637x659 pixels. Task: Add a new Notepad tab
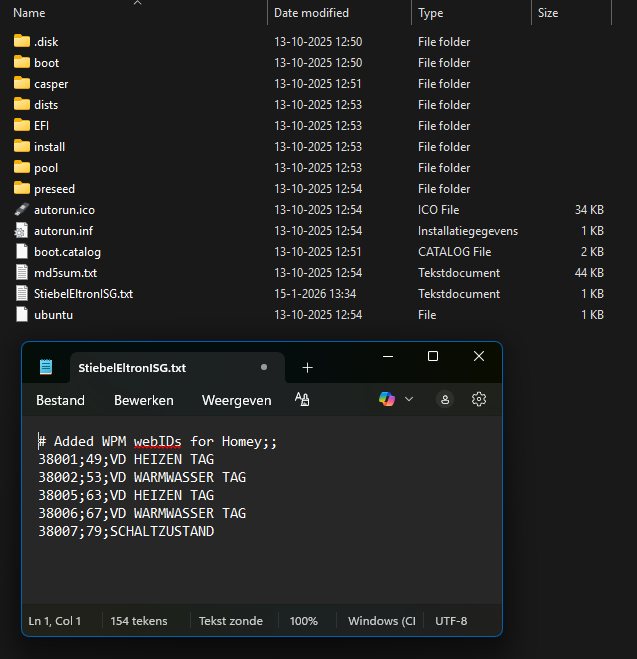coord(307,367)
